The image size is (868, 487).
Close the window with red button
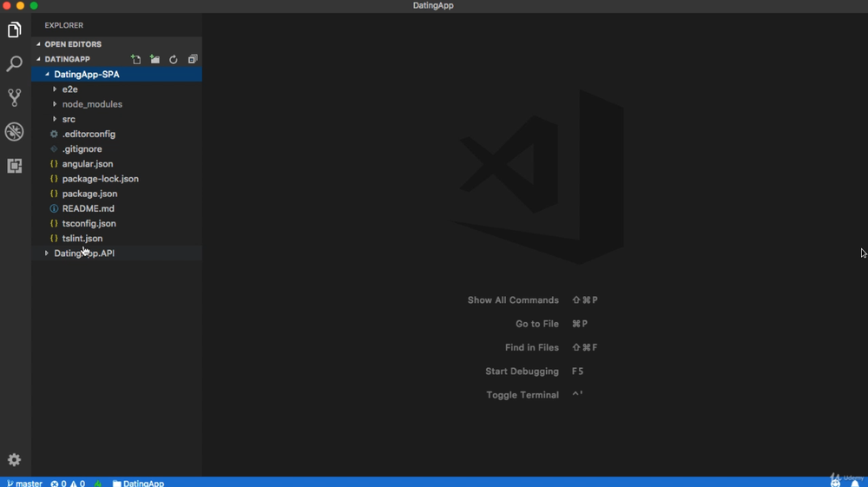point(7,5)
